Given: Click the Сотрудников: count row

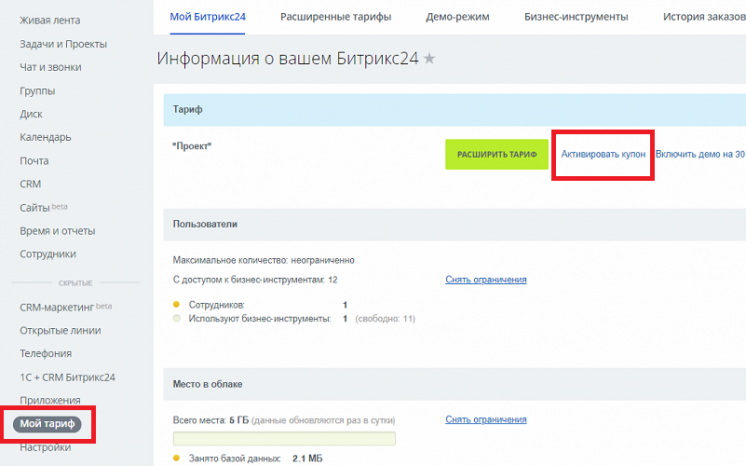Looking at the screenshot, I should (260, 305).
